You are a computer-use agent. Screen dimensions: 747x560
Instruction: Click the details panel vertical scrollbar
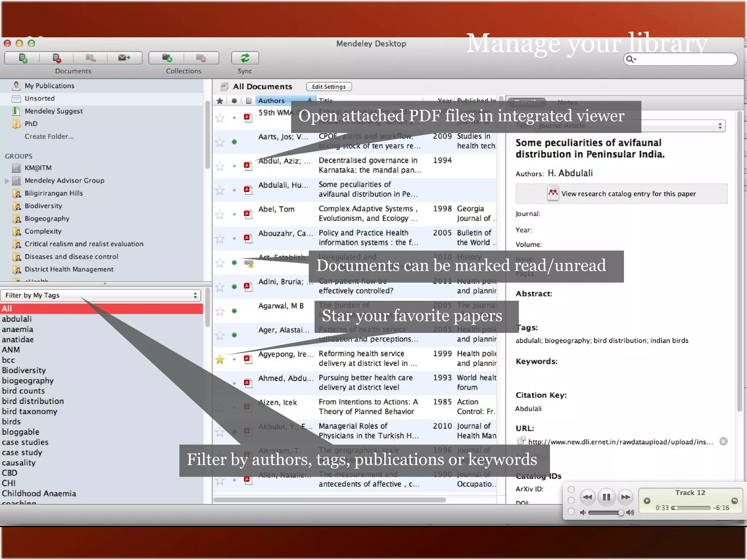point(739,261)
